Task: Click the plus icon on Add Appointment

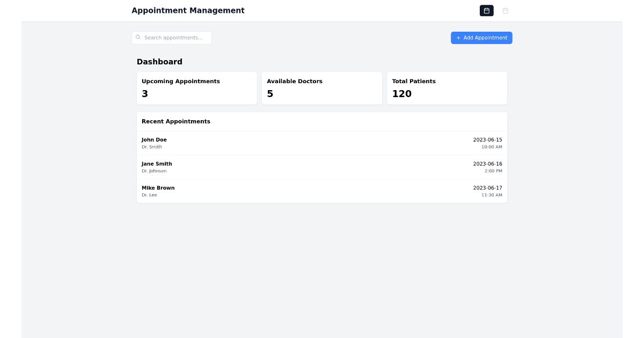Action: tap(458, 38)
